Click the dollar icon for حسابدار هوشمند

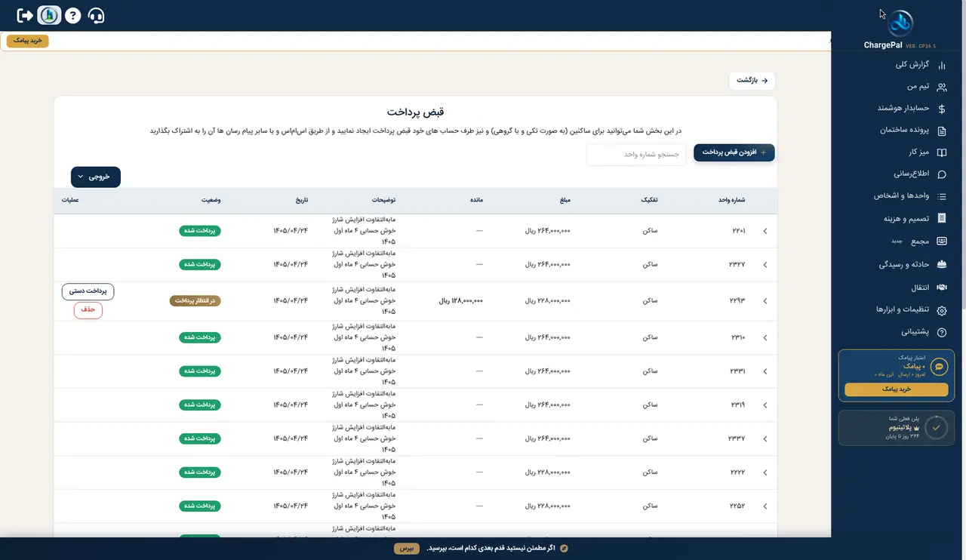pos(941,109)
